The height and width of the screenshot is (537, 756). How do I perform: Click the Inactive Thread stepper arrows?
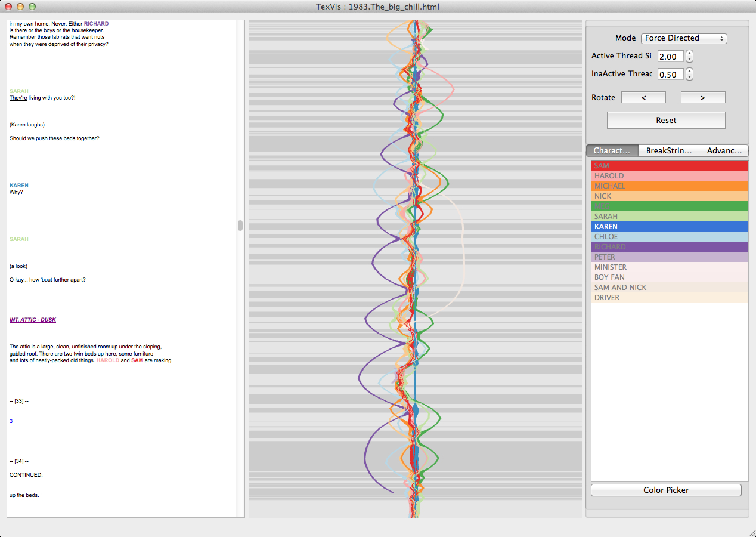coord(690,74)
